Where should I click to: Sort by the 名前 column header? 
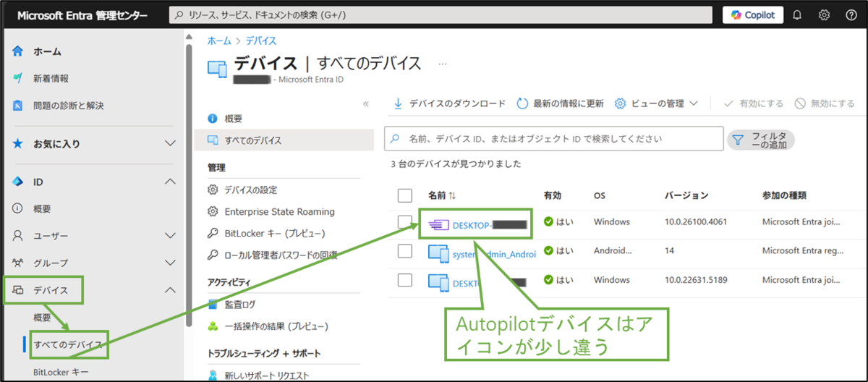click(x=442, y=195)
